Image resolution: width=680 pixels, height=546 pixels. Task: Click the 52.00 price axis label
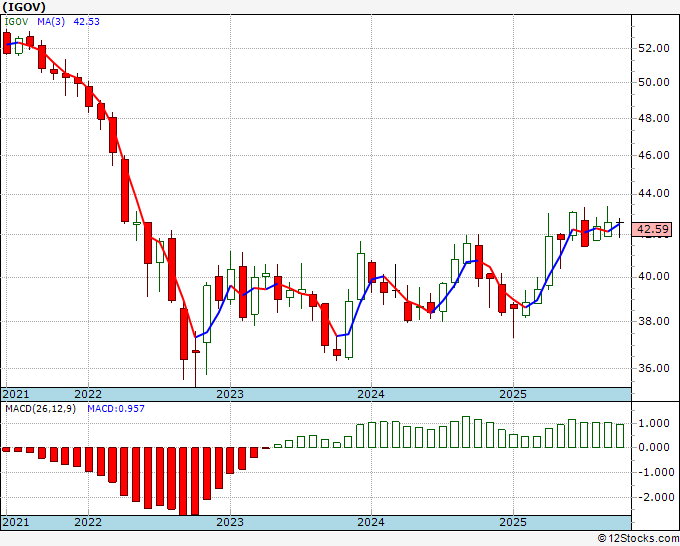tap(654, 48)
